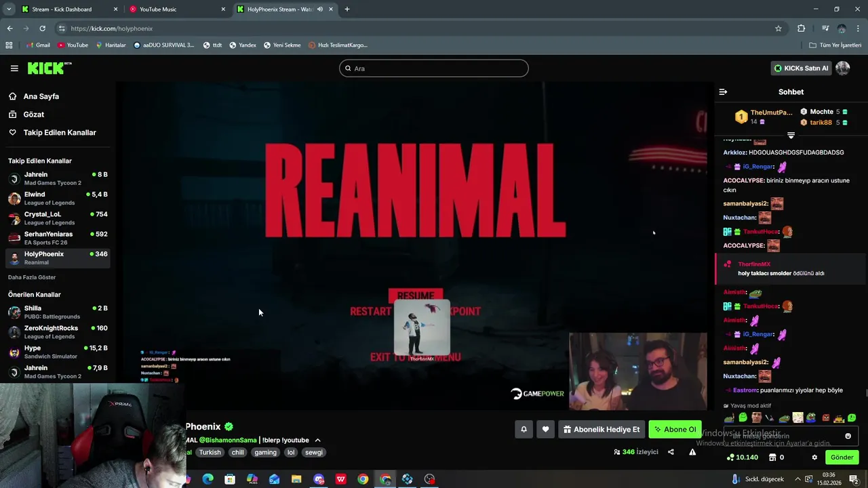Open Shilla recommended channel
868x488 pixels.
point(58,312)
